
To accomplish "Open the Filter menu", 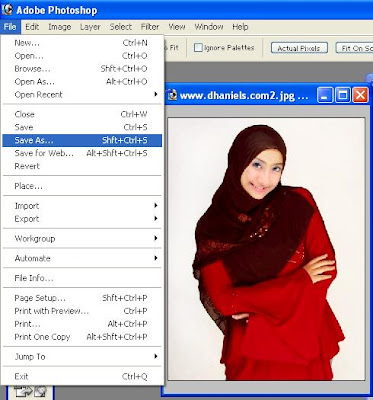I will (150, 27).
